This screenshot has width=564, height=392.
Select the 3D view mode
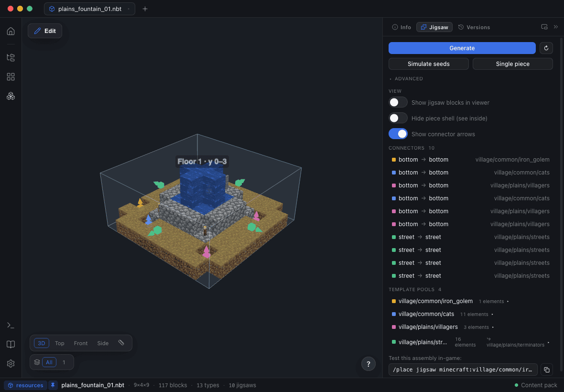tap(42, 343)
